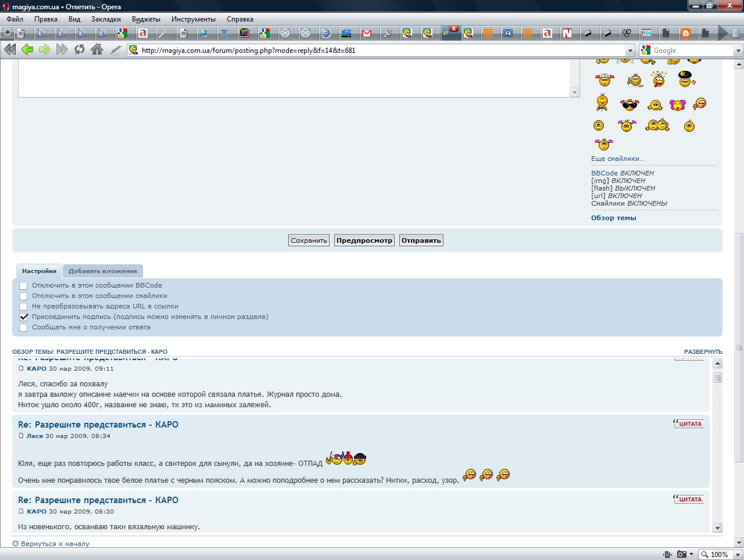Go forward with the green right arrow
Image resolution: width=744 pixels, height=560 pixels.
point(45,50)
